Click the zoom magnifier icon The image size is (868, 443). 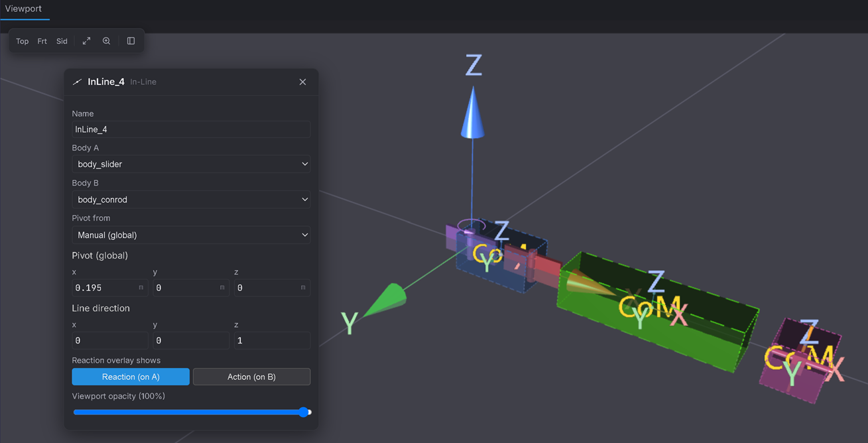click(x=106, y=41)
